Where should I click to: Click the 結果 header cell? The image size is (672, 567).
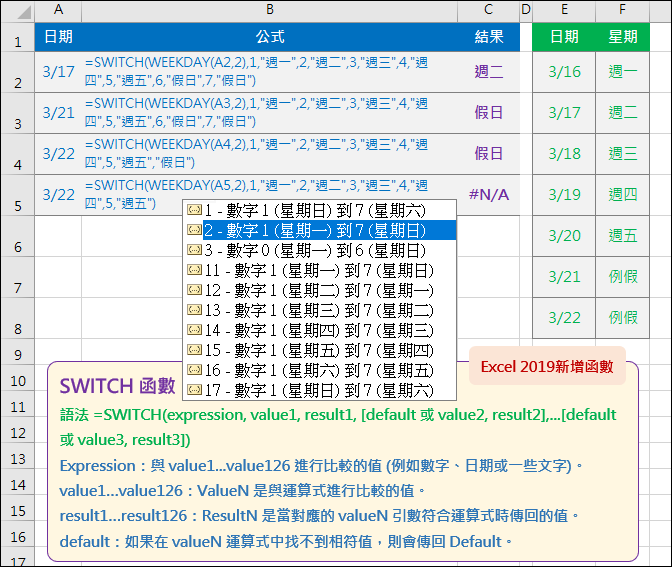tap(489, 37)
